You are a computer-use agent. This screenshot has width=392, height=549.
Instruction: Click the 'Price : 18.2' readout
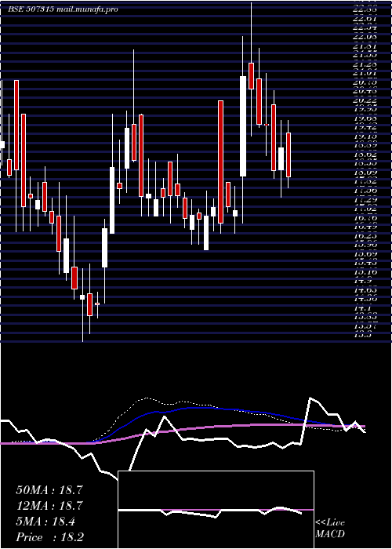pyautogui.click(x=50, y=537)
